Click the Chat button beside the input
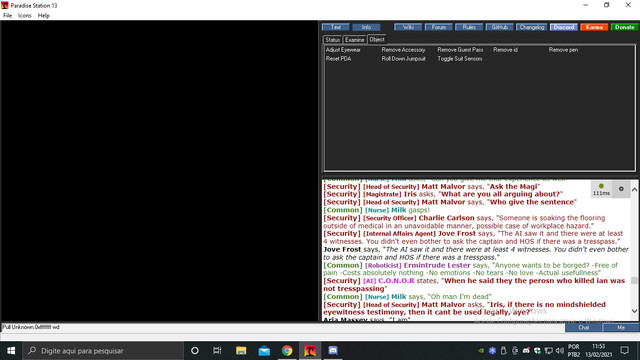Viewport: 640px width, 360px height. [x=584, y=327]
